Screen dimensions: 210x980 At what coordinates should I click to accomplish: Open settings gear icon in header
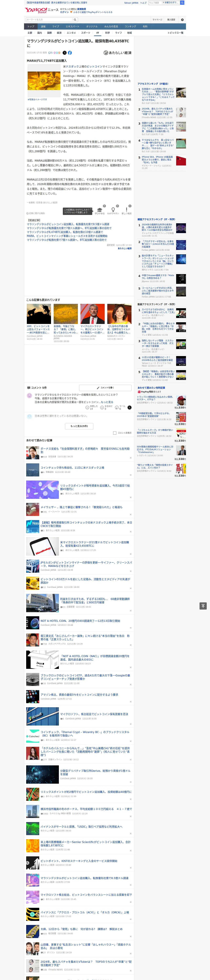(x=182, y=20)
